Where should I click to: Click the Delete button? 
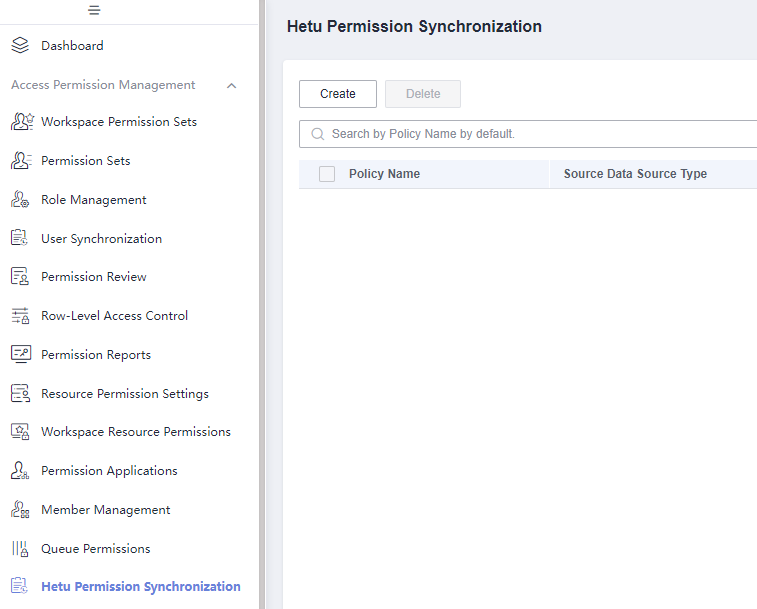click(x=423, y=94)
